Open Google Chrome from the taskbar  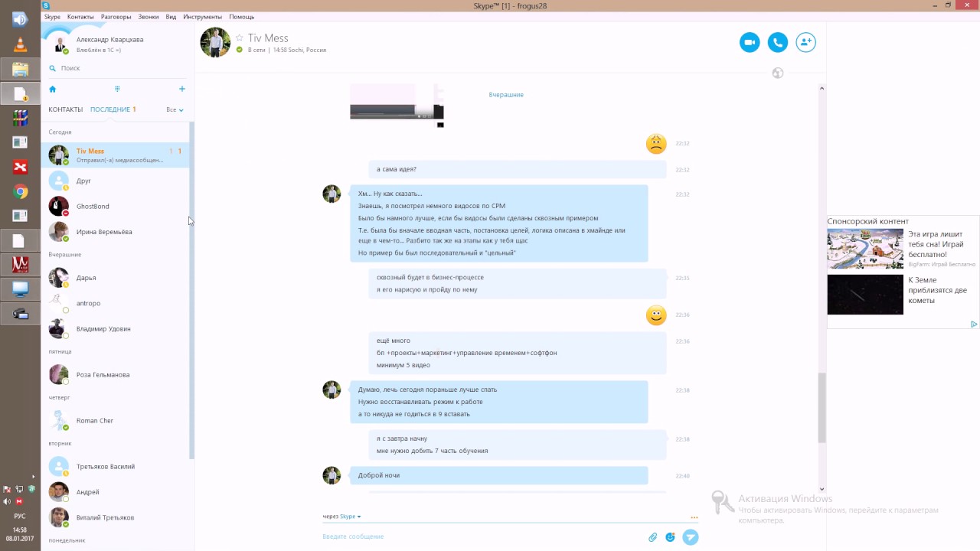tap(21, 191)
